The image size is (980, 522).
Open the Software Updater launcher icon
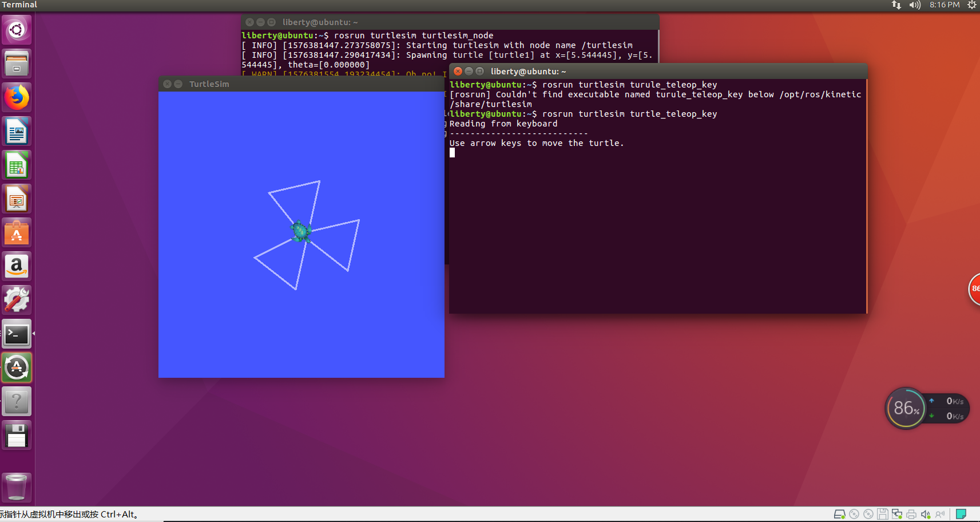tap(17, 367)
